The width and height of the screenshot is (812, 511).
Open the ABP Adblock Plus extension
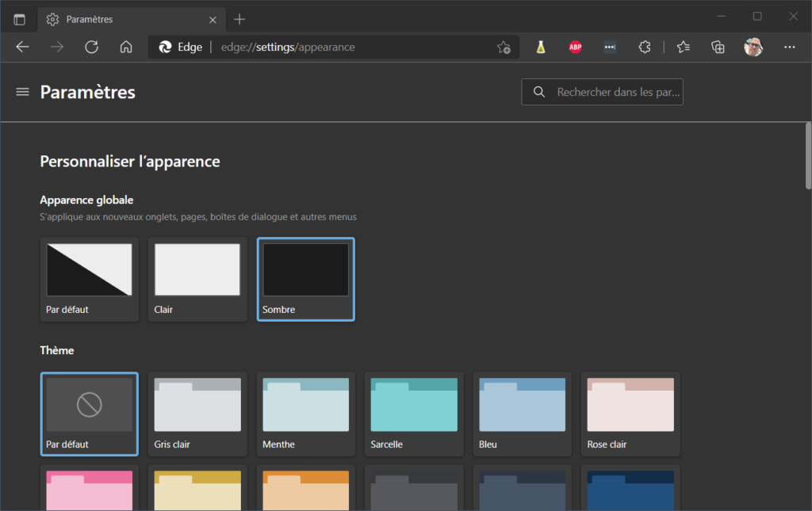coord(576,47)
